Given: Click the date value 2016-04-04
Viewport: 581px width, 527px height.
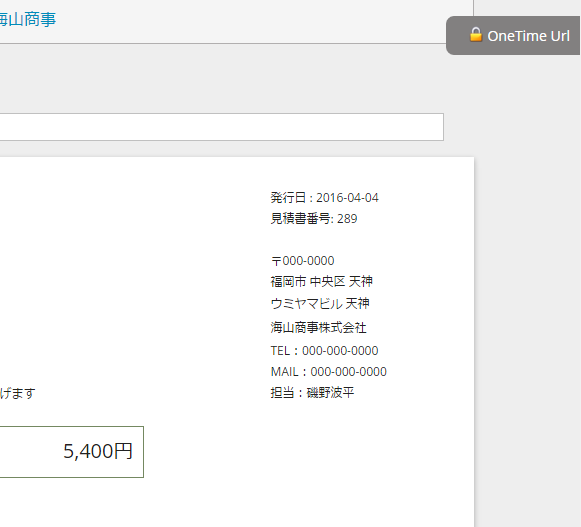Looking at the screenshot, I should [x=348, y=198].
